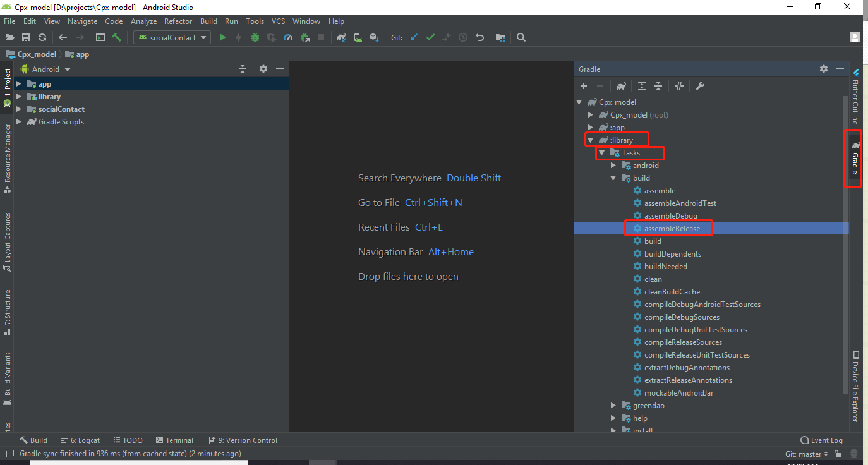The height and width of the screenshot is (465, 868).
Task: Click the Cpx_model breadcrumb
Action: coord(32,54)
